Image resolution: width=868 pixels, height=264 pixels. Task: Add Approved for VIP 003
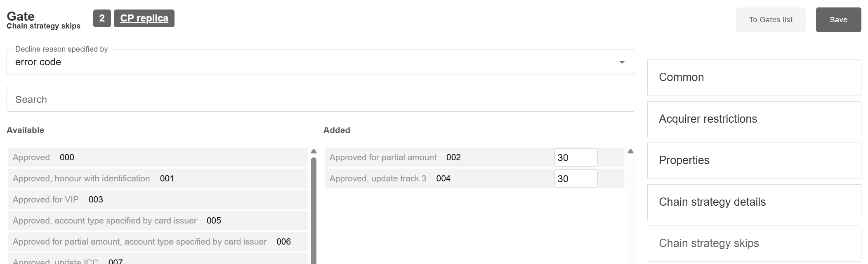click(x=158, y=200)
